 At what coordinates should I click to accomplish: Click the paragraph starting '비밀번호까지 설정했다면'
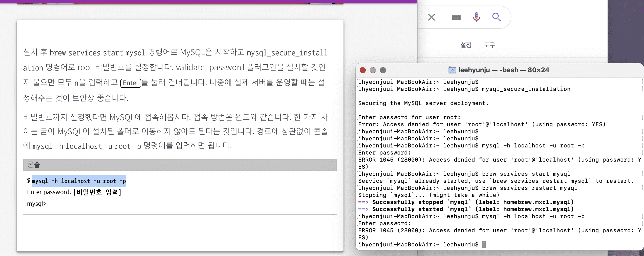(x=176, y=131)
